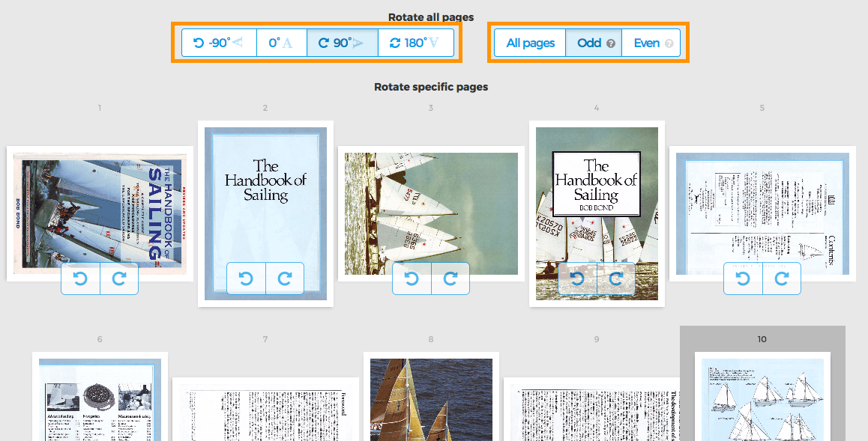
Task: Rotate page 1 clockwise
Action: click(119, 279)
